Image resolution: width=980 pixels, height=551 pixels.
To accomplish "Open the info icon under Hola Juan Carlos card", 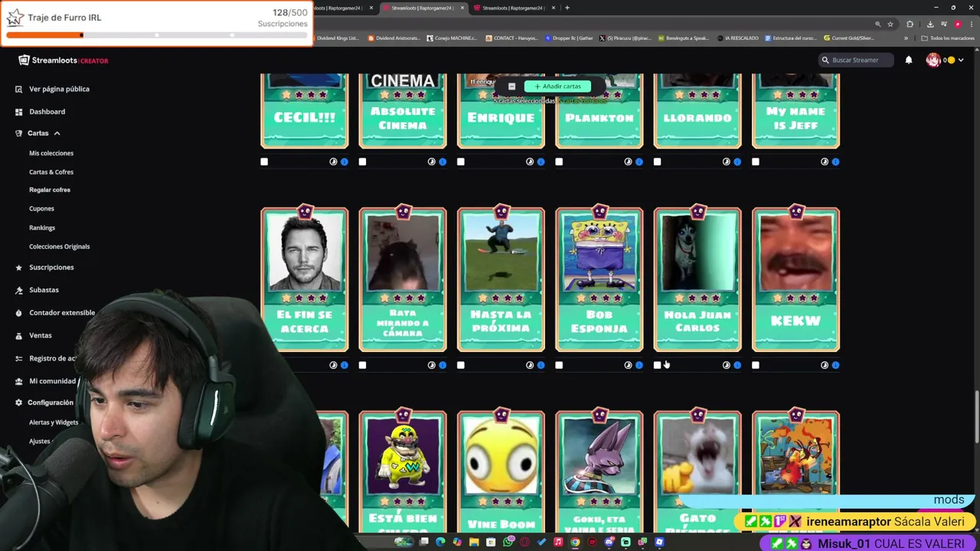I will 737,365.
